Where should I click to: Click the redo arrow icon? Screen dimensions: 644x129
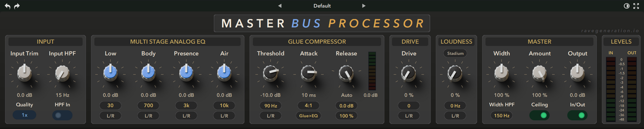click(17, 6)
